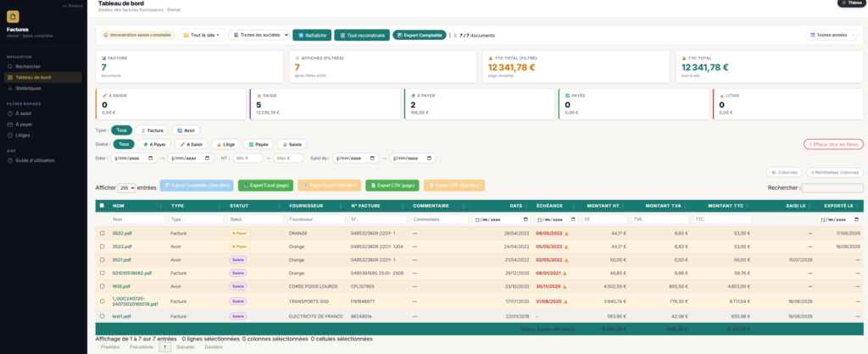868x354 pixels.
Task: Click the calendar icon in second Date filter
Action: pos(208,158)
